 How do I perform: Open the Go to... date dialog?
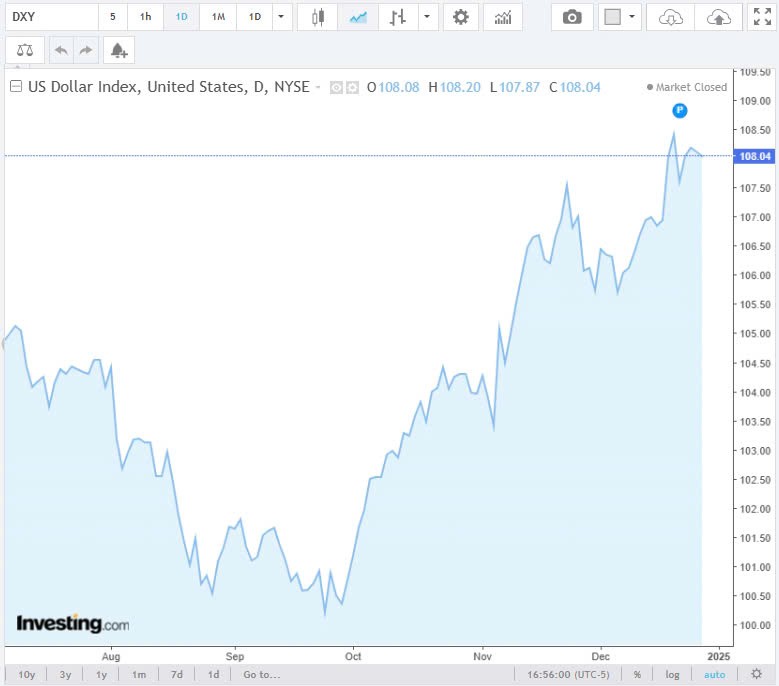pyautogui.click(x=262, y=675)
